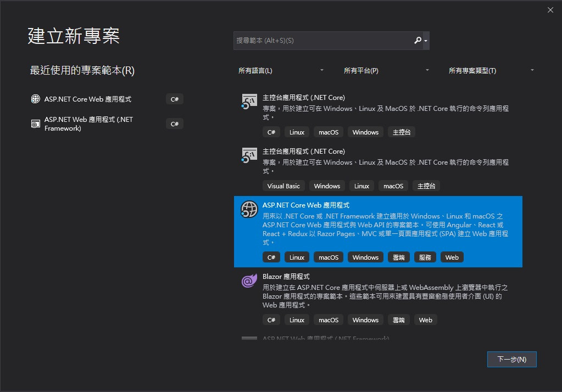The image size is (562, 392).
Task: Click the recent ASP.NET Core Web globe icon
Action: 36,99
